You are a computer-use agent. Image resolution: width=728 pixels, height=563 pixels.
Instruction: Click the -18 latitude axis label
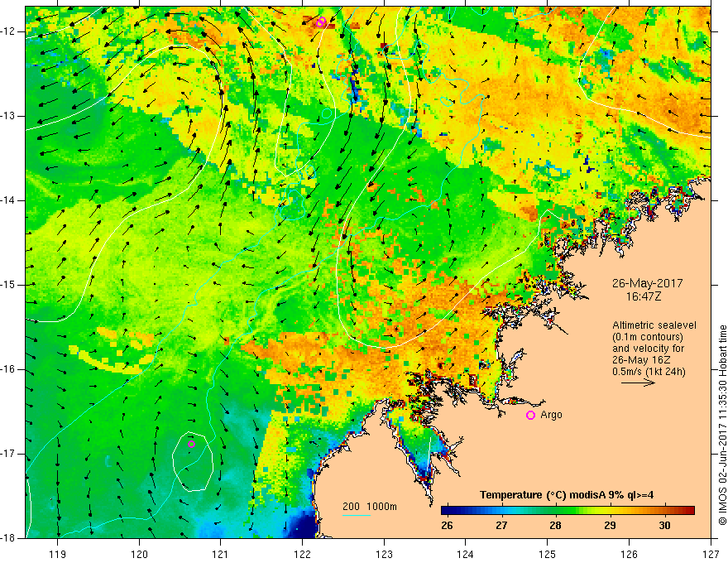9,538
